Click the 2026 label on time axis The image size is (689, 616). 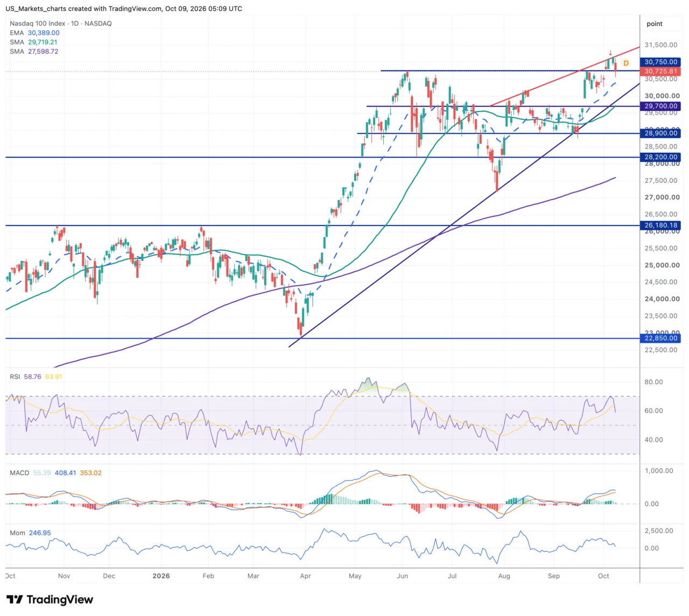(161, 576)
